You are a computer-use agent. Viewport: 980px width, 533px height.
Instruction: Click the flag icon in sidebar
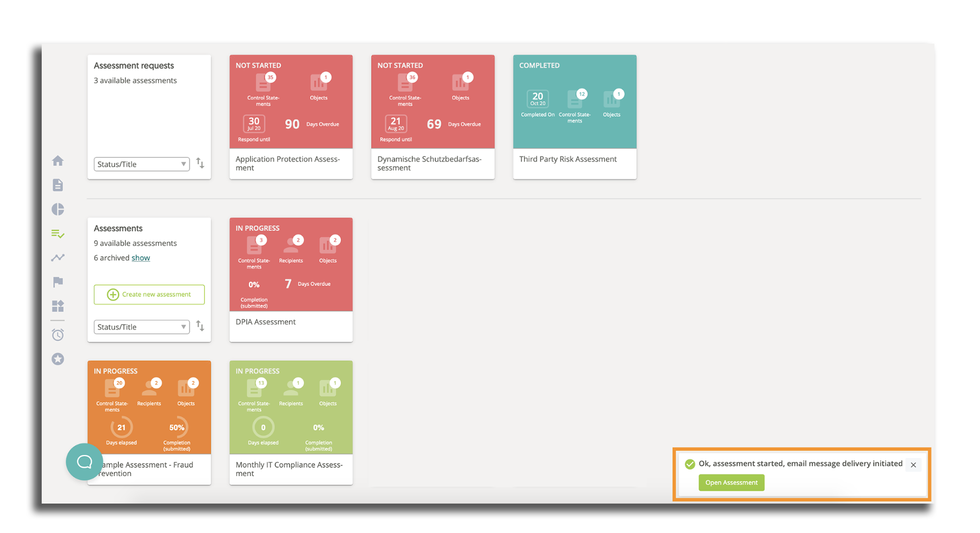58,282
